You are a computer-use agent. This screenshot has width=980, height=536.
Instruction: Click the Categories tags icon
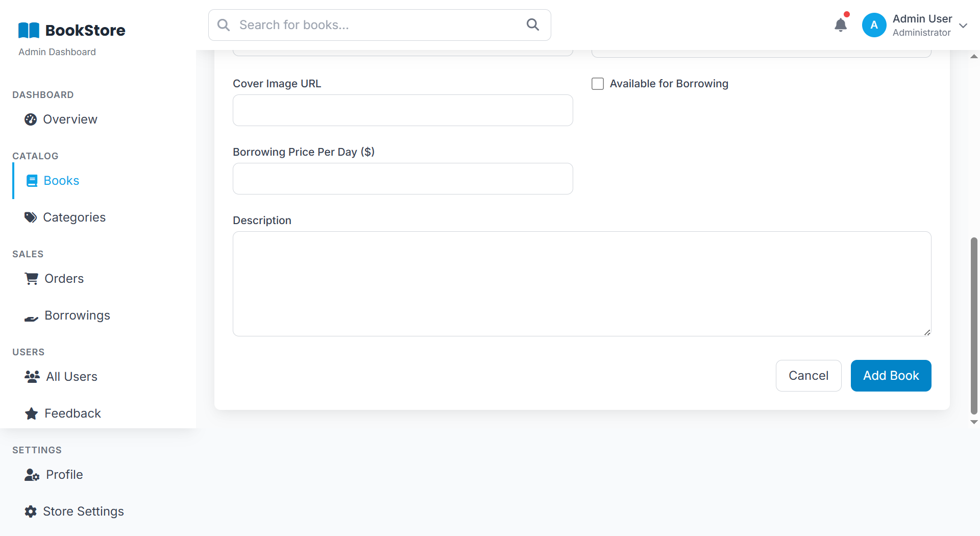(31, 217)
